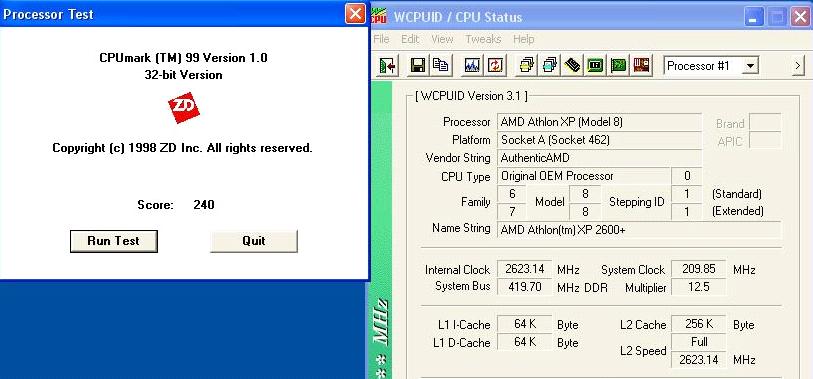Click the '[ WCPUID Version 3.1 ]' group label
Viewport: 813px width, 379px height.
click(x=471, y=96)
